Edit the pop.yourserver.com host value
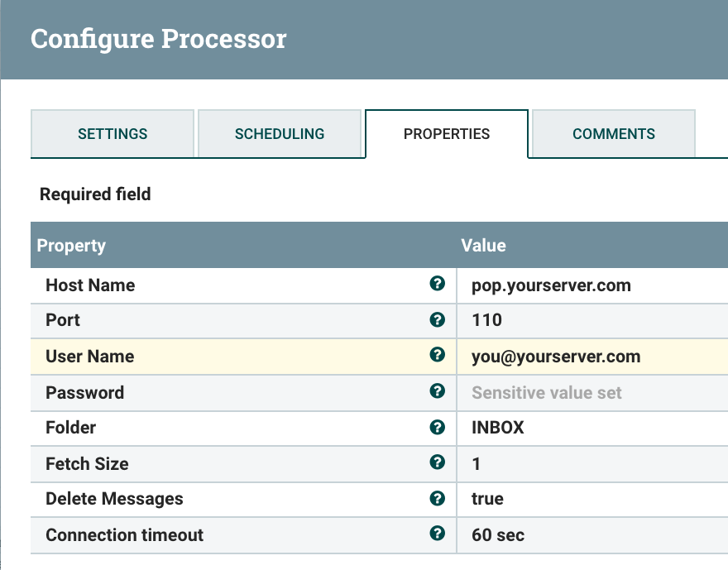The image size is (728, 570). (551, 285)
